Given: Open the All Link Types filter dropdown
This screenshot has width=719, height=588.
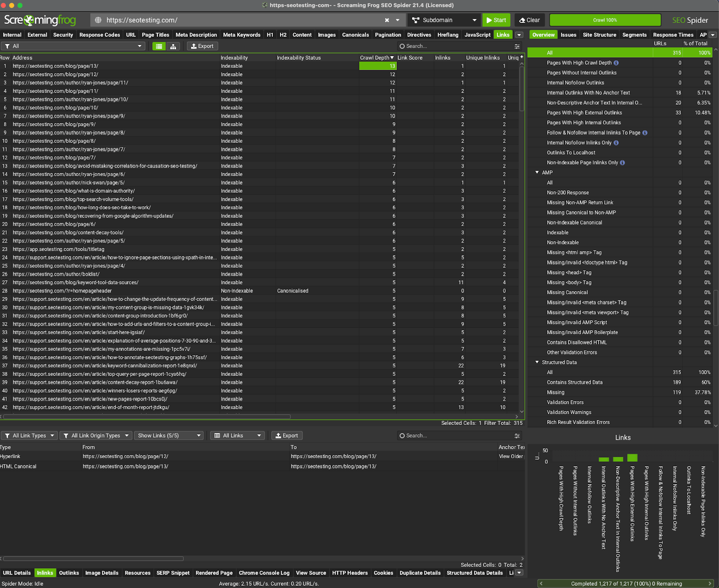Looking at the screenshot, I should pyautogui.click(x=29, y=436).
